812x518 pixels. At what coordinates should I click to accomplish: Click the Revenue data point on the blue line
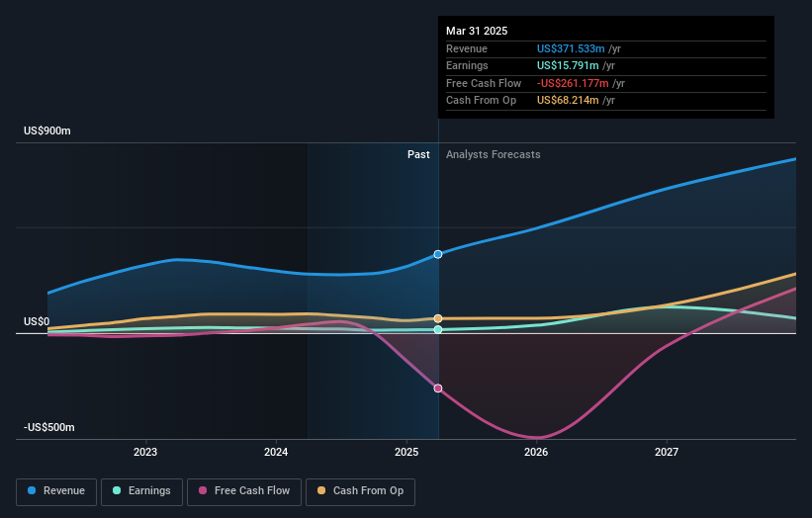[x=438, y=254]
